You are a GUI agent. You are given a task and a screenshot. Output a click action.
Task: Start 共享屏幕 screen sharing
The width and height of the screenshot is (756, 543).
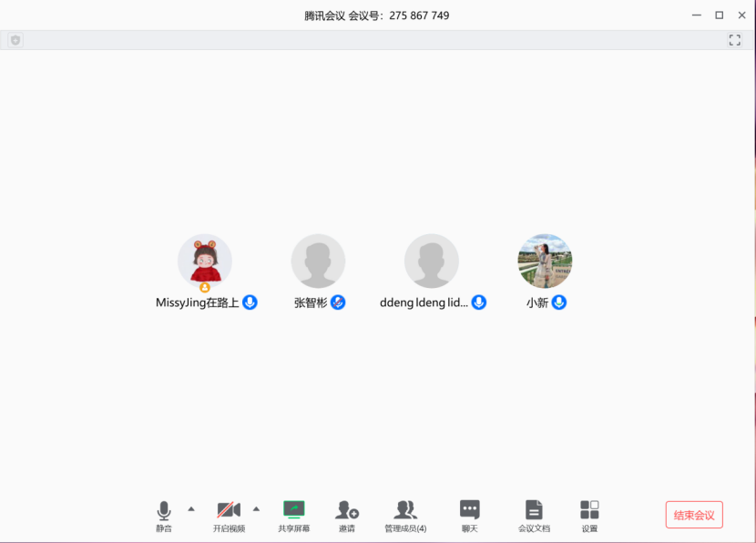294,516
